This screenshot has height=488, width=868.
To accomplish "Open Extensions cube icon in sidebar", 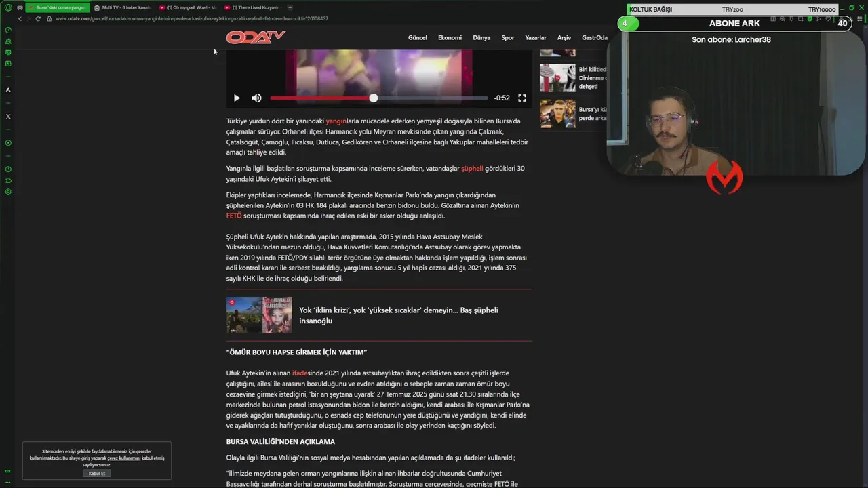I will (8, 180).
